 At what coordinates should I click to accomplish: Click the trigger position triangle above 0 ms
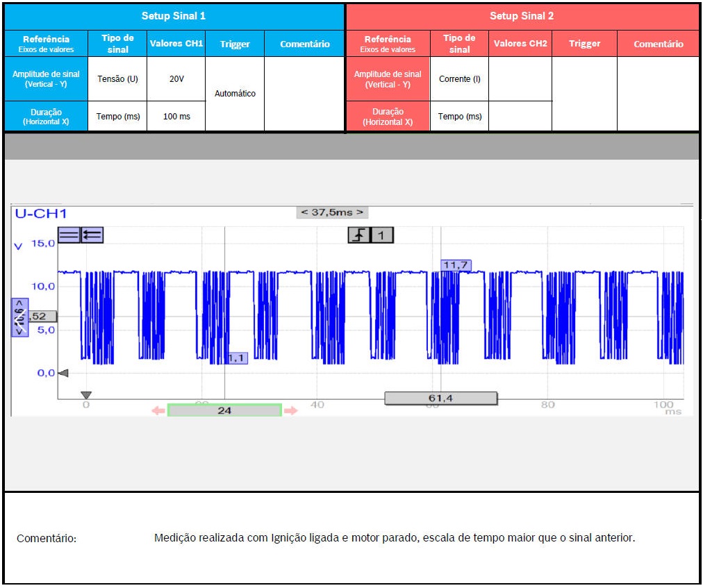pyautogui.click(x=86, y=395)
